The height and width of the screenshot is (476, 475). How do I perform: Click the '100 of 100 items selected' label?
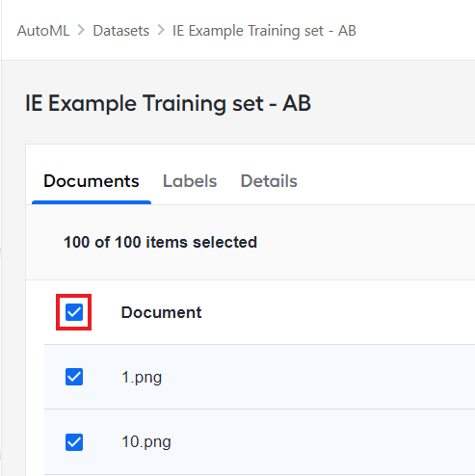coord(160,242)
